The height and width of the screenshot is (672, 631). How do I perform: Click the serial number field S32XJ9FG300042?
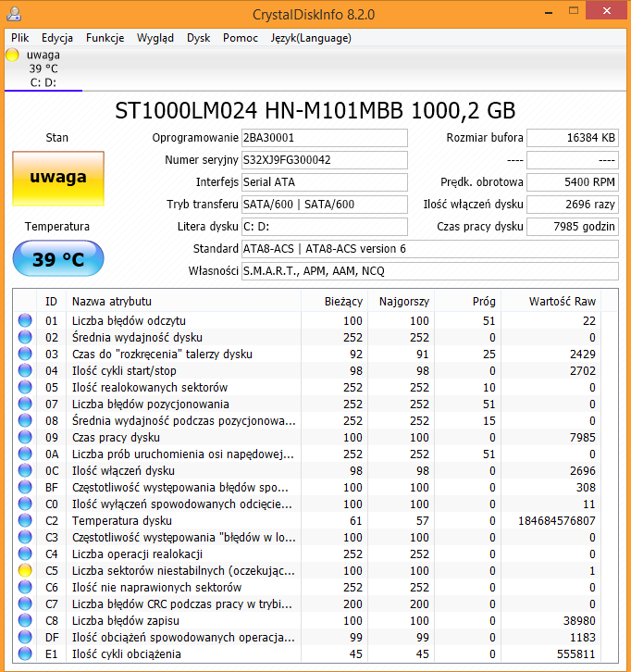pyautogui.click(x=324, y=160)
